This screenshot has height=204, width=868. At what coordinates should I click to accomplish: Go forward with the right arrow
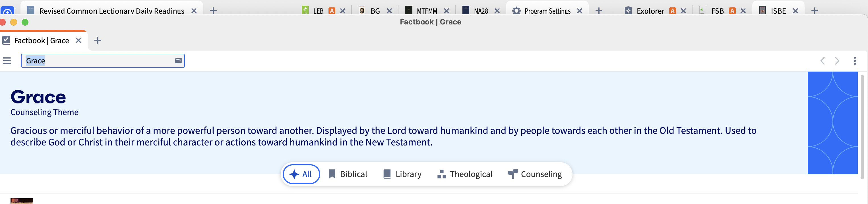point(837,61)
